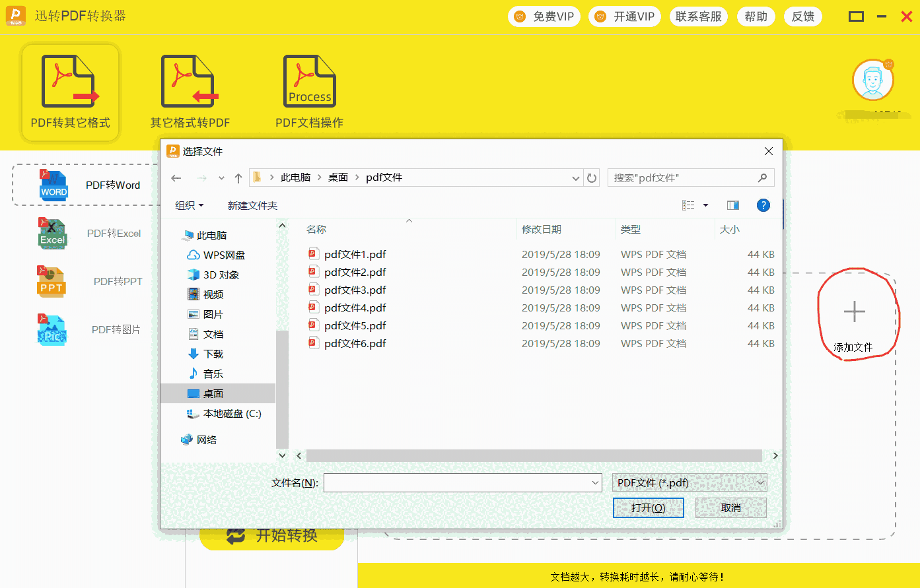Select the file pdf文件3.pdf
The image size is (920, 588).
[355, 290]
